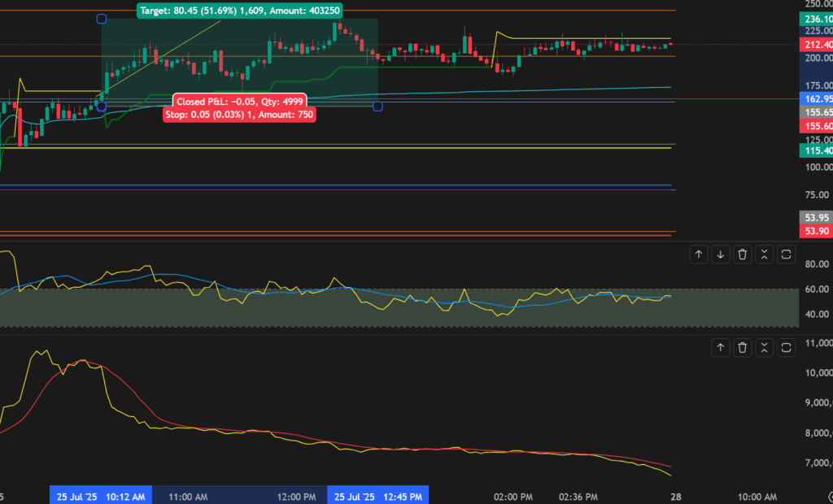Delete the bottom indicator pane via trash icon
This screenshot has height=504, width=833.
tap(742, 348)
